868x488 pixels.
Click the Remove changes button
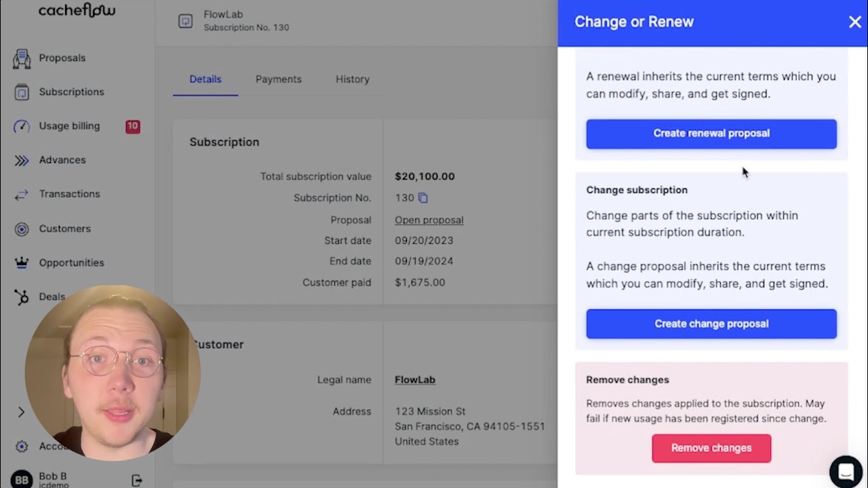click(711, 448)
